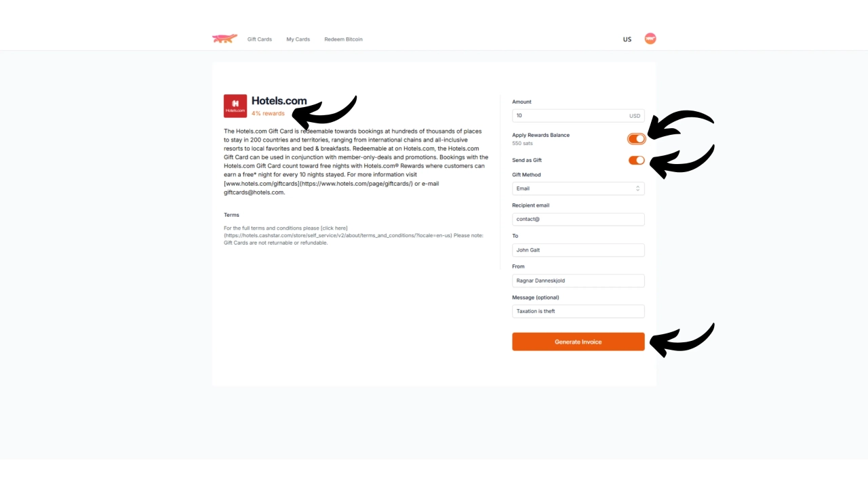The height and width of the screenshot is (488, 868).
Task: Toggle Apply Rewards Balance switch
Action: [x=636, y=139]
